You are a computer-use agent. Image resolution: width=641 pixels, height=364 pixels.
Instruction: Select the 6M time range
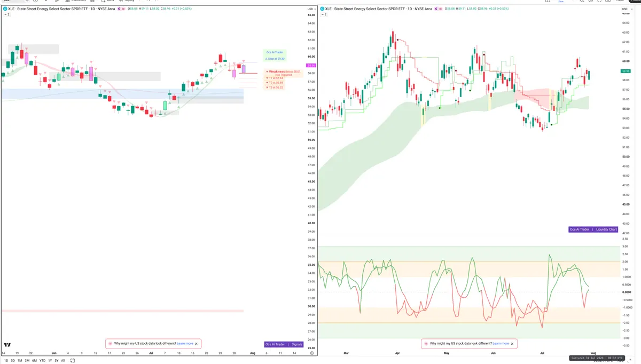click(35, 361)
